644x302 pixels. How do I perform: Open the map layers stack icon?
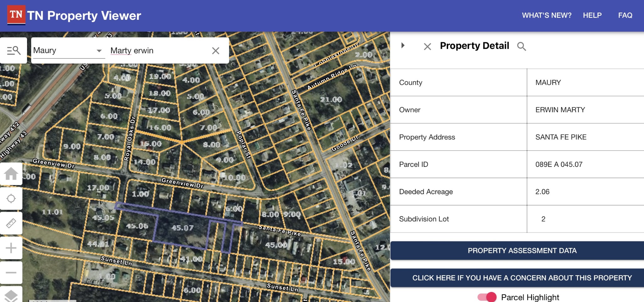click(x=11, y=295)
